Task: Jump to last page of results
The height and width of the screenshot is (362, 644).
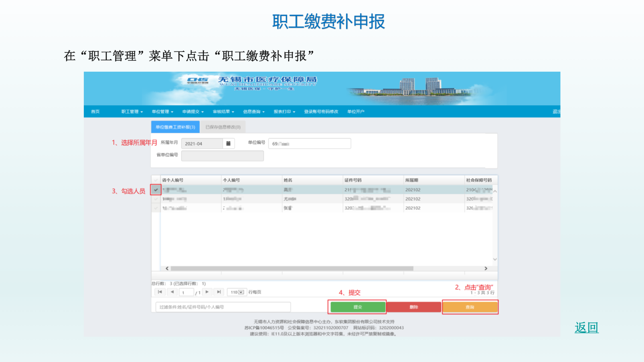Action: tap(219, 292)
